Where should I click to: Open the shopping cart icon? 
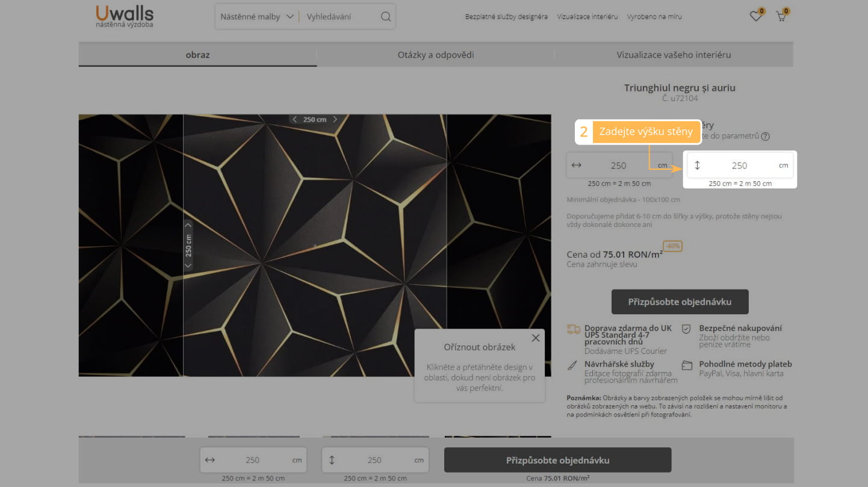781,17
